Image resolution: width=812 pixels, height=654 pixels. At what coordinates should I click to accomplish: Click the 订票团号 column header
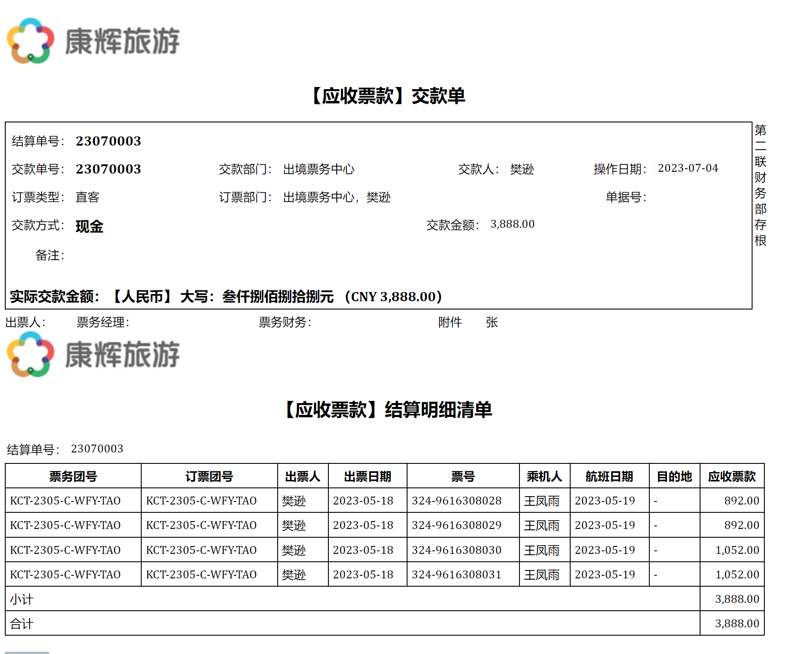(209, 476)
